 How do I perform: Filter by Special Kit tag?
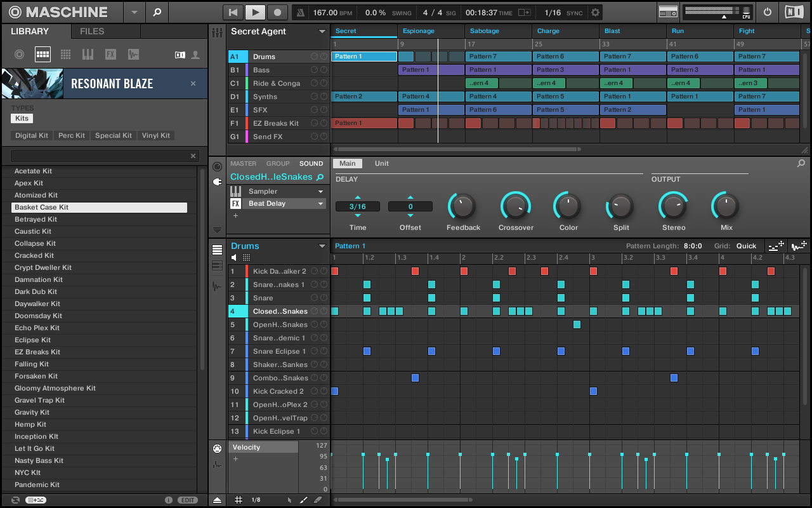[x=114, y=136]
